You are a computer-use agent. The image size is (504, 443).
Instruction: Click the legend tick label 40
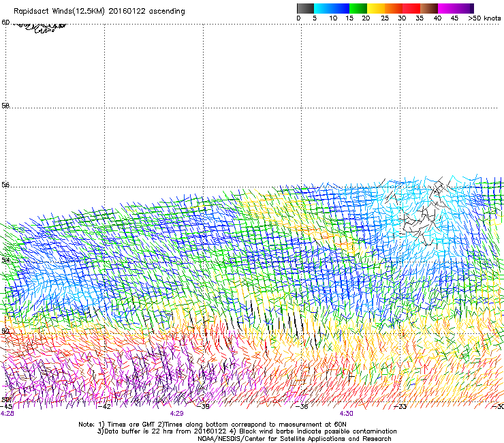(437, 18)
